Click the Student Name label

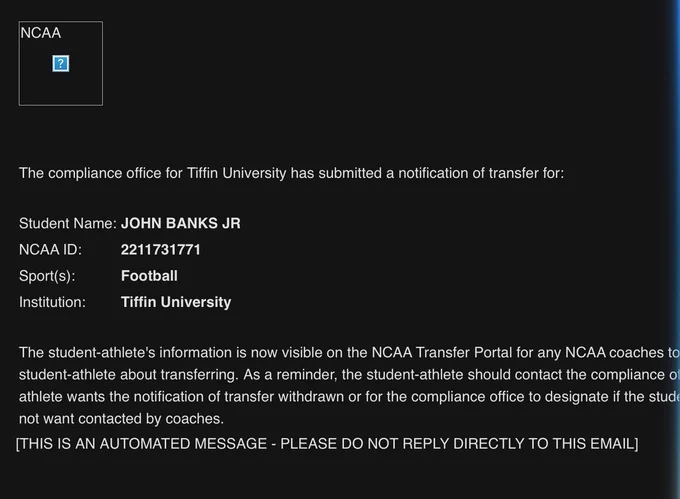pos(68,223)
